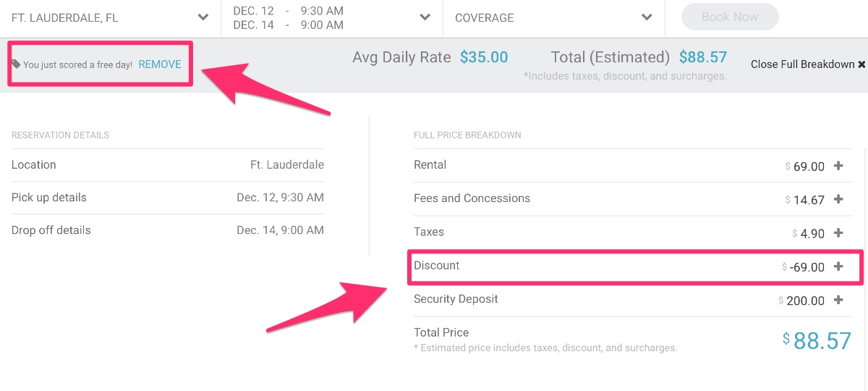Remove the free day promotion
Screen dimensions: 868x391
[160, 64]
